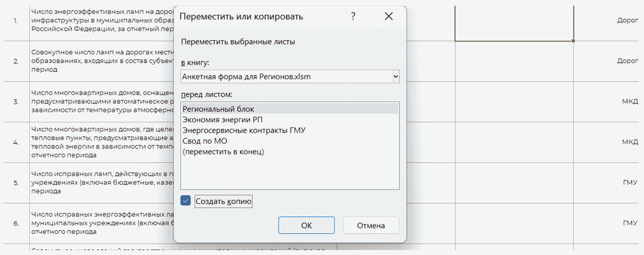Click the selected empty cell in row 1
The width and height of the screenshot is (644, 255).
514,23
